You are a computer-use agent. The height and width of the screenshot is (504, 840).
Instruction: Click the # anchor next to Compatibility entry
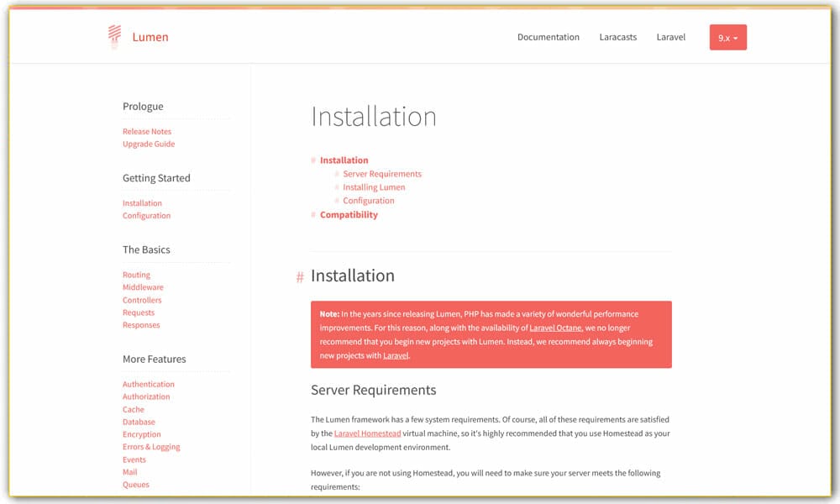(x=312, y=214)
